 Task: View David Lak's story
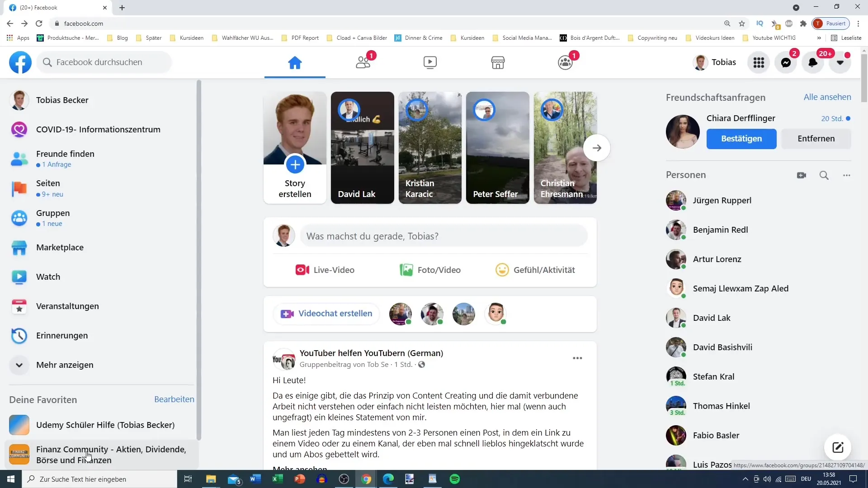pyautogui.click(x=363, y=148)
